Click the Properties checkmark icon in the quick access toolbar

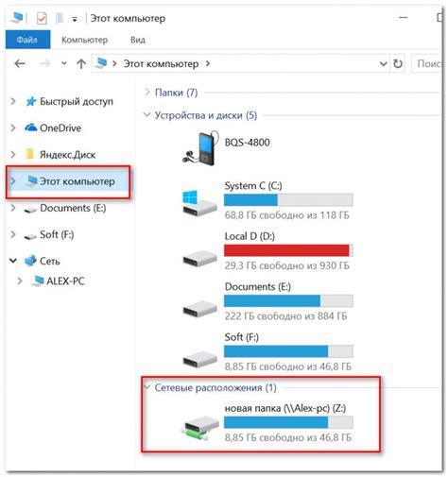42,19
